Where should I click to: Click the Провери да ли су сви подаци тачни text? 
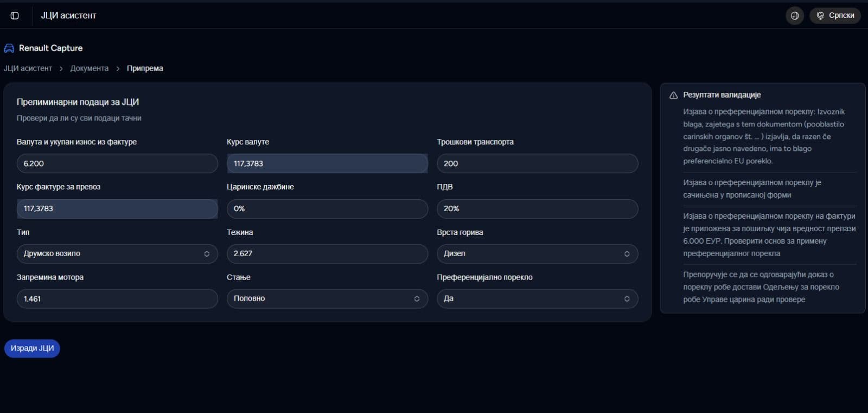pyautogui.click(x=79, y=118)
